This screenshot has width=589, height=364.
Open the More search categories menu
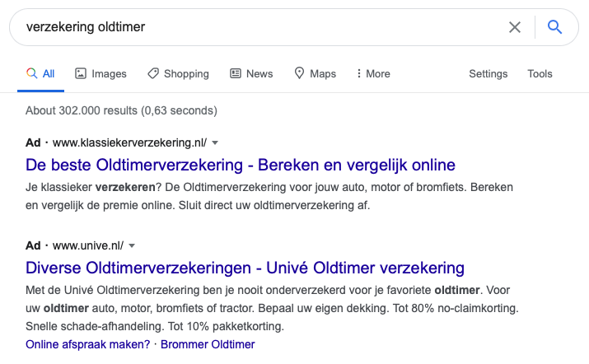[x=373, y=73]
